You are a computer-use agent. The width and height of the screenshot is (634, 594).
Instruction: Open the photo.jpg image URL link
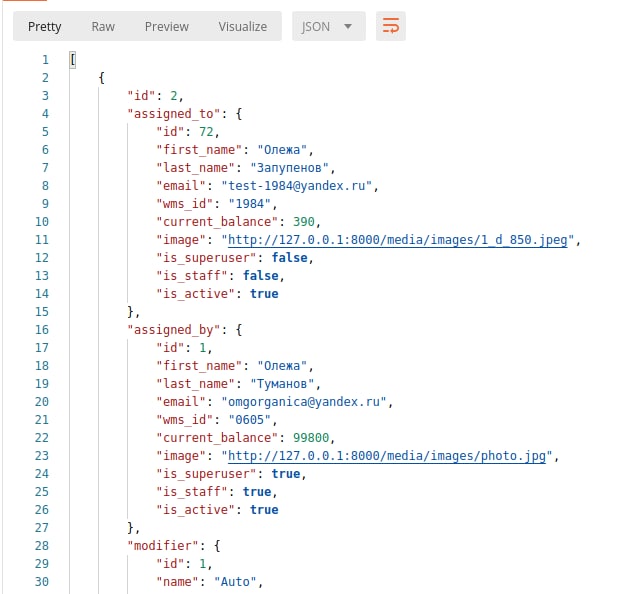(x=387, y=456)
